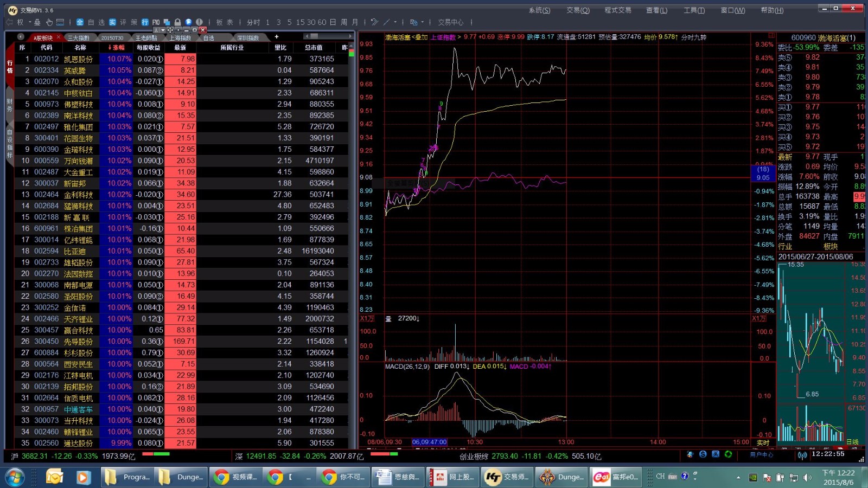Click the exclamation alert icon in the toolbar
Screen dimensions: 868x488
tap(199, 22)
